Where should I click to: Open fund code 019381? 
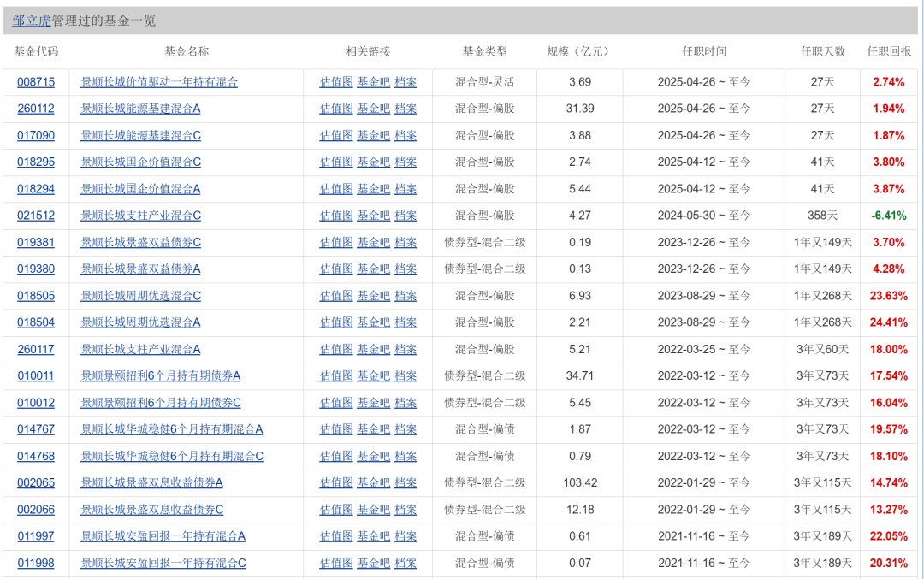coord(36,242)
